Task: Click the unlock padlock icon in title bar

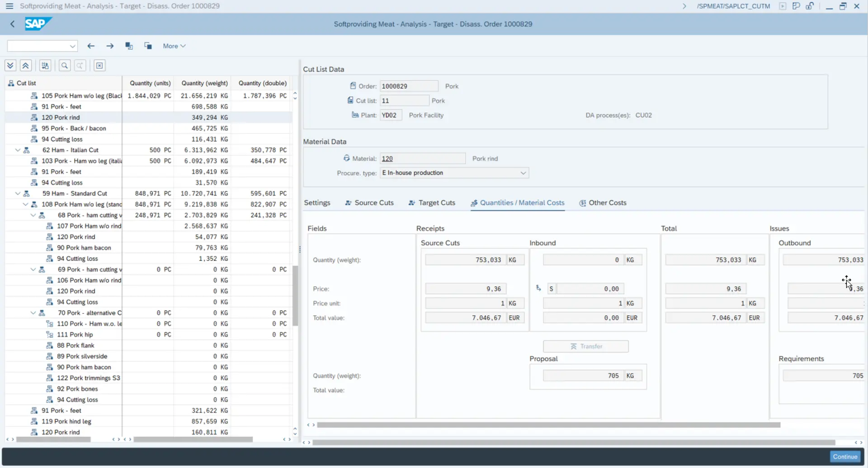Action: tap(810, 6)
